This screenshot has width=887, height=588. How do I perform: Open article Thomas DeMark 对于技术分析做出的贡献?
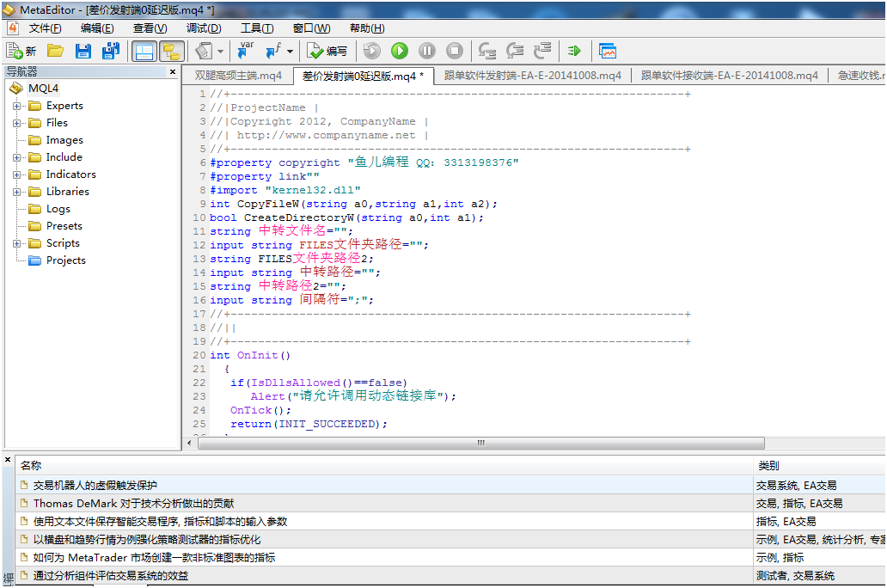click(x=133, y=503)
